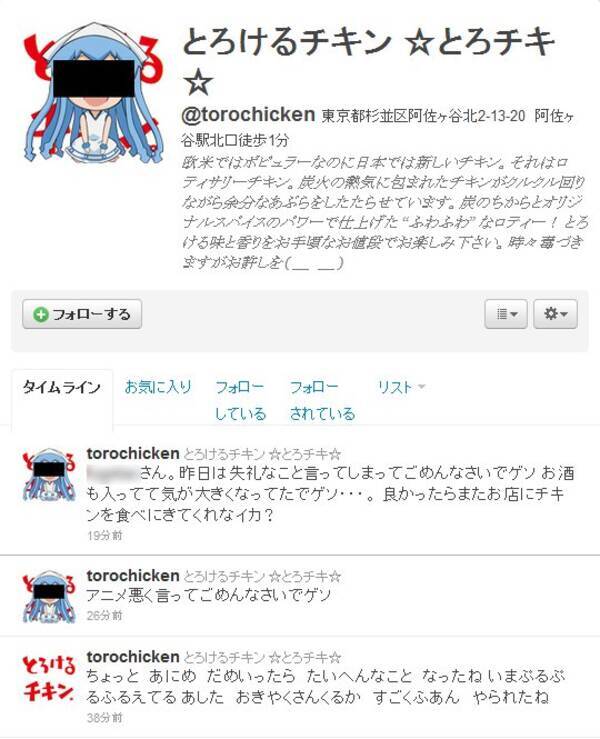This screenshot has height=739, width=600.
Task: Open the フォローしている tab
Action: (240, 400)
